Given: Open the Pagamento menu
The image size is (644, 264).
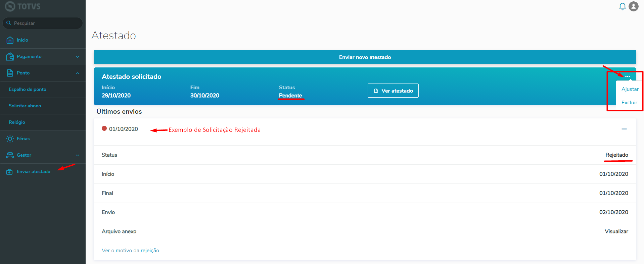Looking at the screenshot, I should point(29,56).
